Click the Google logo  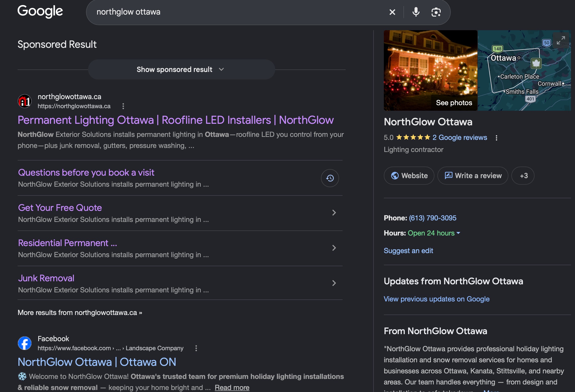[40, 11]
